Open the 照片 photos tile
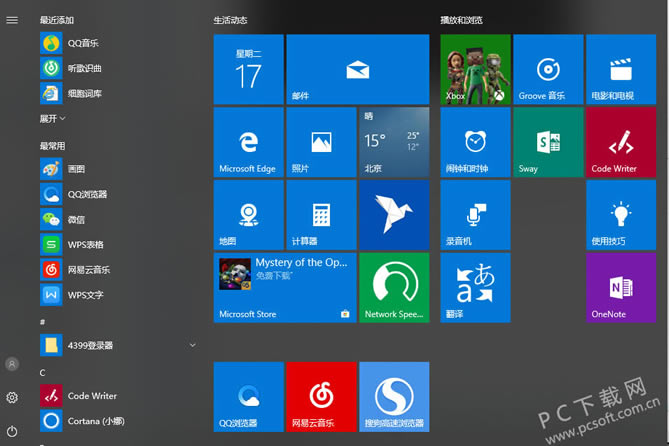The height and width of the screenshot is (446, 669). pyautogui.click(x=321, y=143)
